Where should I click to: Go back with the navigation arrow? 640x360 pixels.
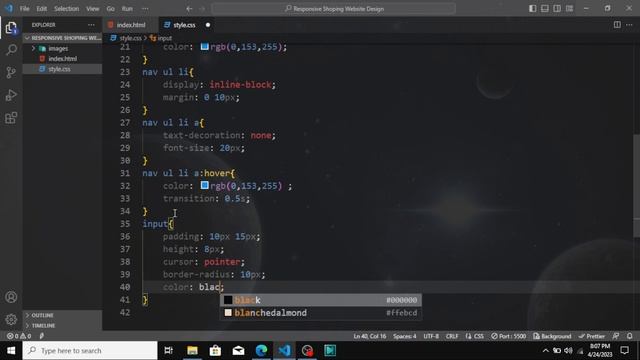(x=189, y=9)
